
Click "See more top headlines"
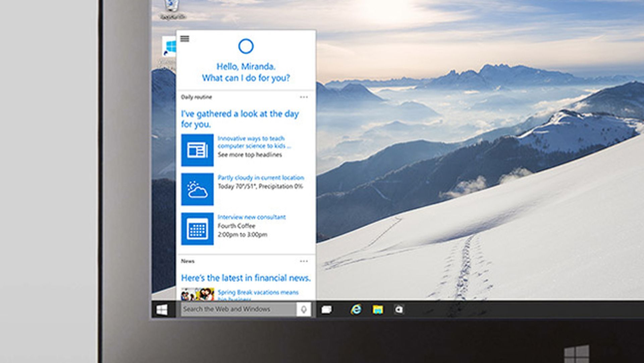click(x=250, y=155)
